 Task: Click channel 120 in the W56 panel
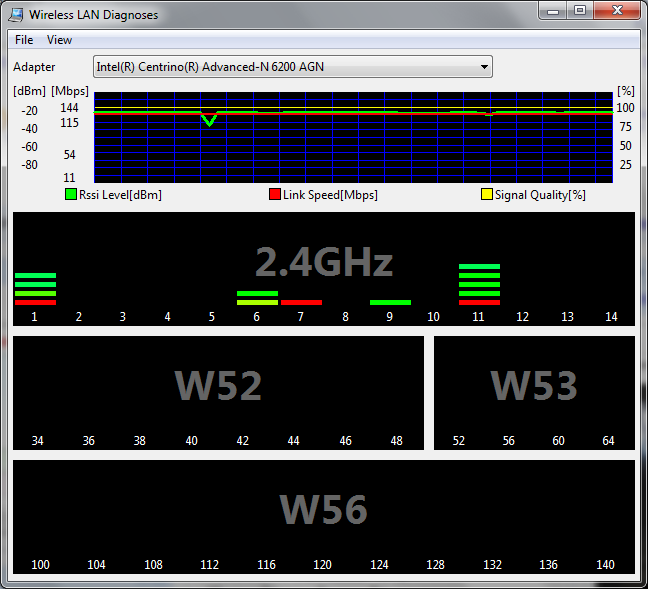[x=322, y=565]
